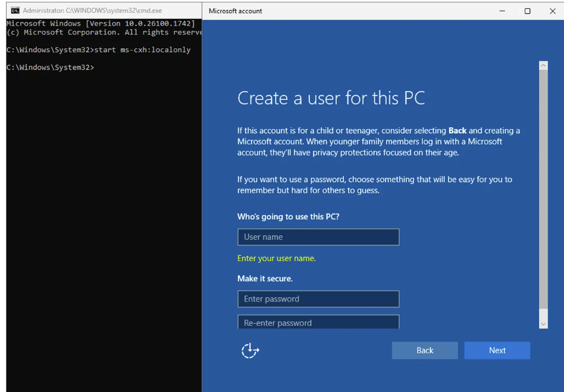Open the Ease of Access accessibility icon

click(250, 350)
